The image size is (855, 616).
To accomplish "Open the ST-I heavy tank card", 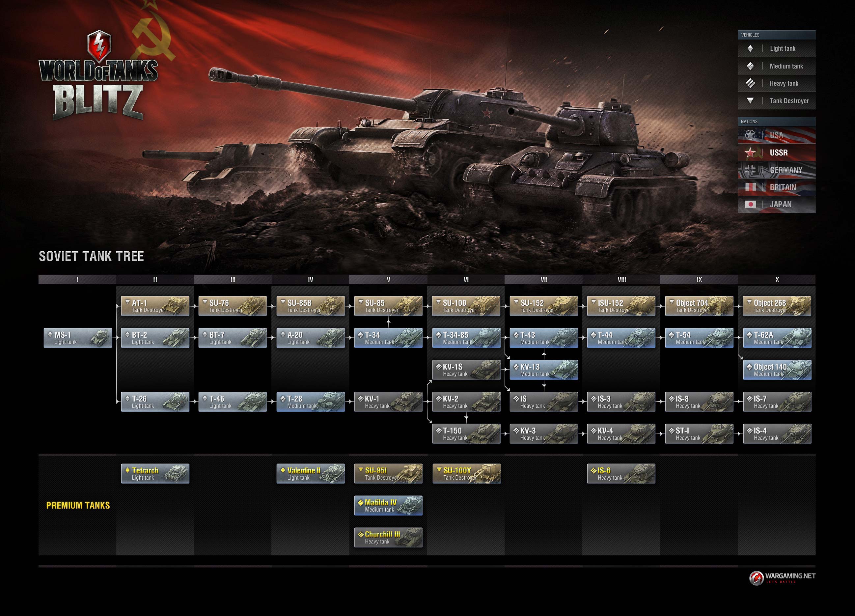I will pos(699,434).
